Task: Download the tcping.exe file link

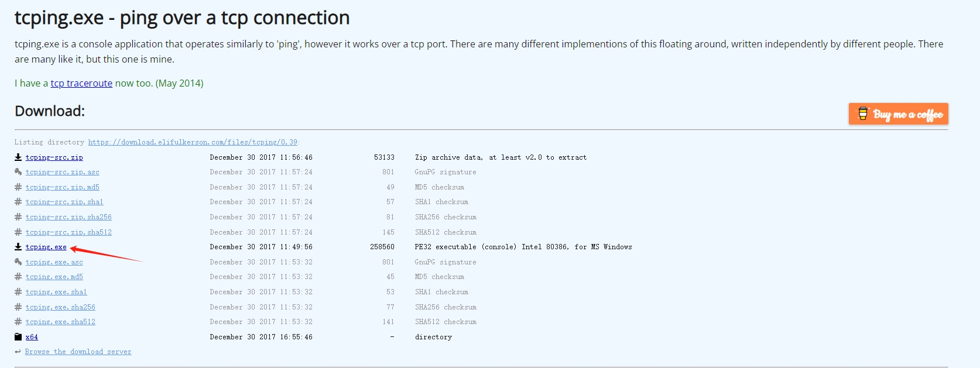Action: coord(46,247)
